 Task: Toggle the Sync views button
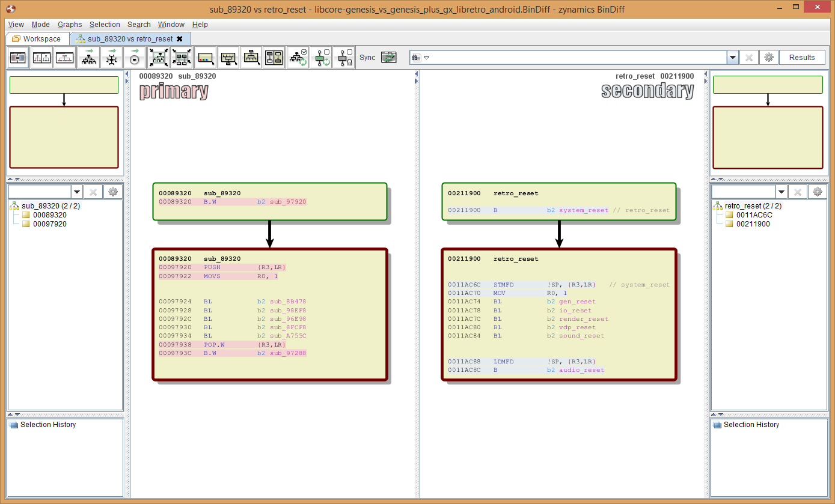click(x=389, y=58)
